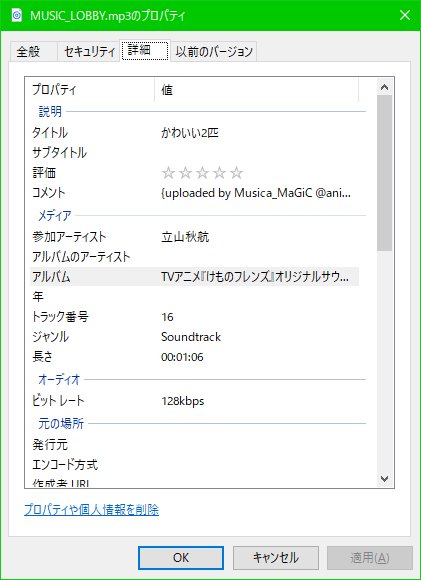Set rating to four stars
Image resolution: width=421 pixels, height=580 pixels.
(219, 173)
